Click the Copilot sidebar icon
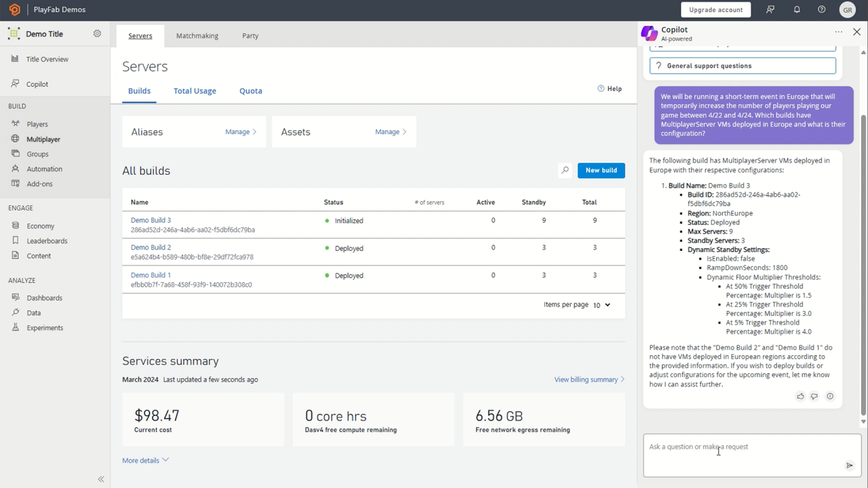 click(x=15, y=84)
